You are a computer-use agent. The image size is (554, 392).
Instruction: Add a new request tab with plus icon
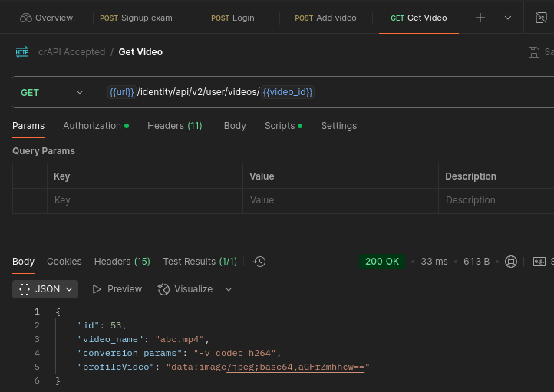(480, 18)
